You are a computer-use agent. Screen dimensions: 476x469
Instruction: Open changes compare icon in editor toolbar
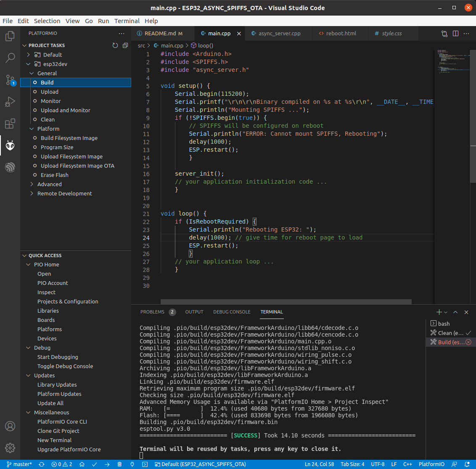click(x=444, y=33)
